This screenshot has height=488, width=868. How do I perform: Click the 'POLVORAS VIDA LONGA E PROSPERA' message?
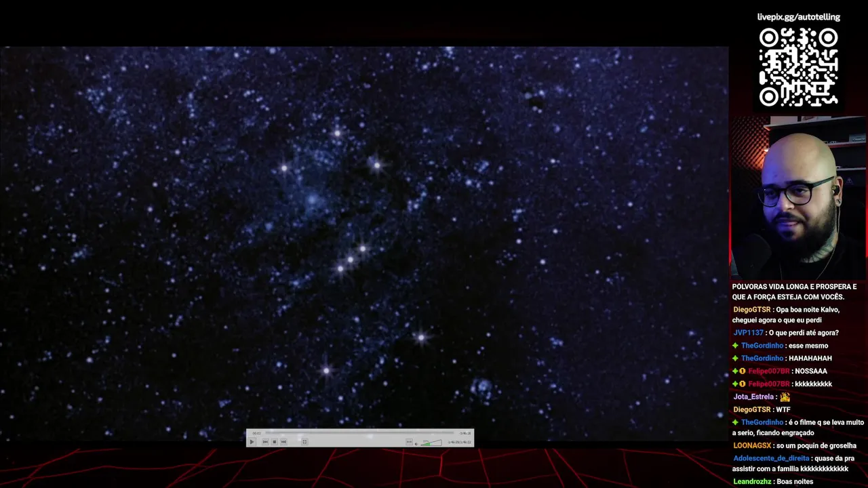(794, 292)
